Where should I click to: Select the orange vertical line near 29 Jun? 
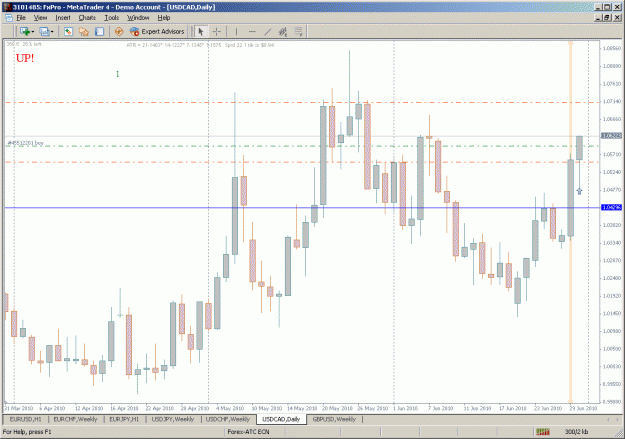click(570, 222)
